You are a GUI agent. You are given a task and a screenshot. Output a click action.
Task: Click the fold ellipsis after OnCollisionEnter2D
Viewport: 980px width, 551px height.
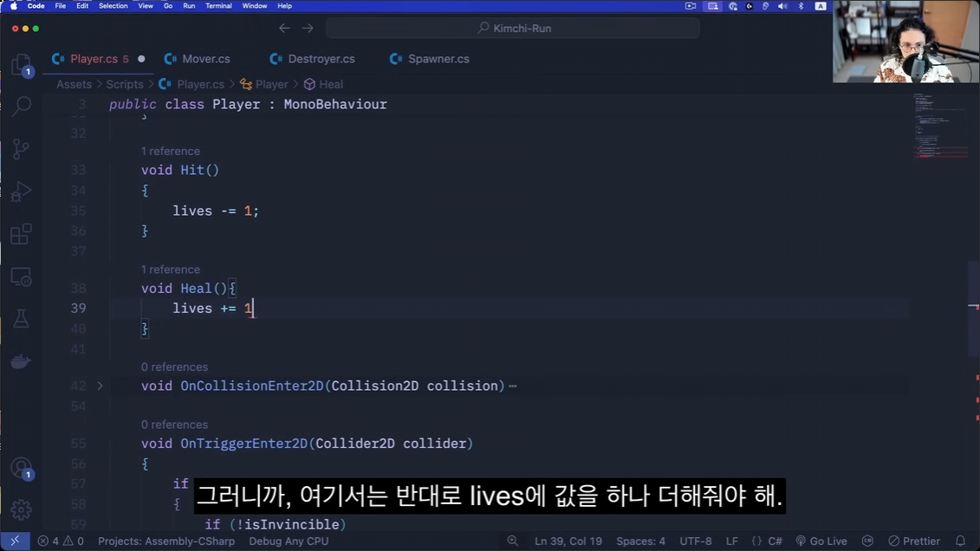(512, 386)
